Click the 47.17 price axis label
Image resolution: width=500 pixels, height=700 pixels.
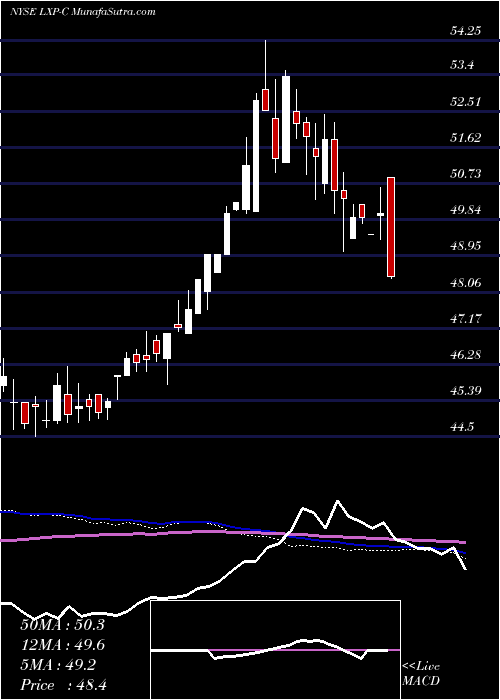coord(468,319)
